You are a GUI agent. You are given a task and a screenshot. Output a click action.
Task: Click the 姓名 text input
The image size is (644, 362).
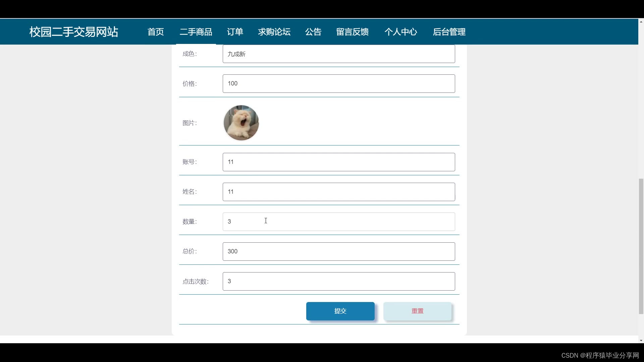click(339, 192)
